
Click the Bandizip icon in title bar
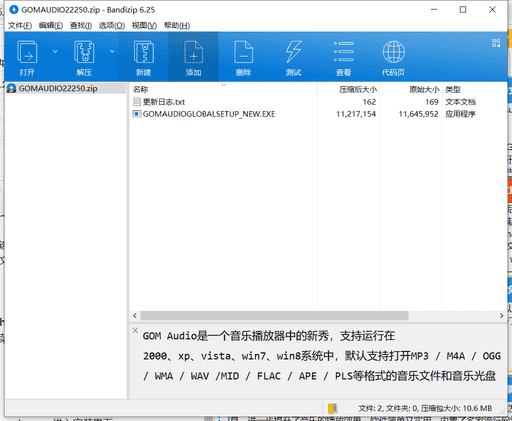click(x=14, y=10)
